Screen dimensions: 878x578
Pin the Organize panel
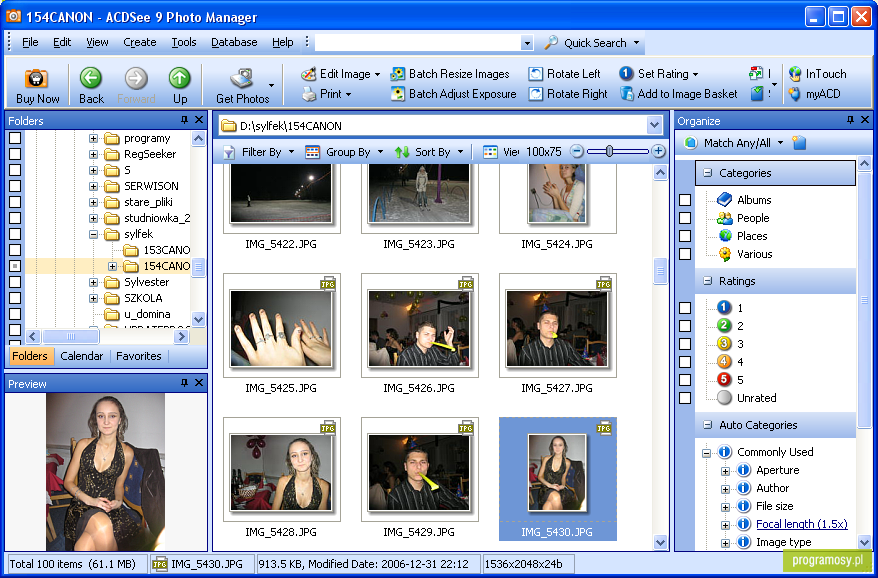851,120
